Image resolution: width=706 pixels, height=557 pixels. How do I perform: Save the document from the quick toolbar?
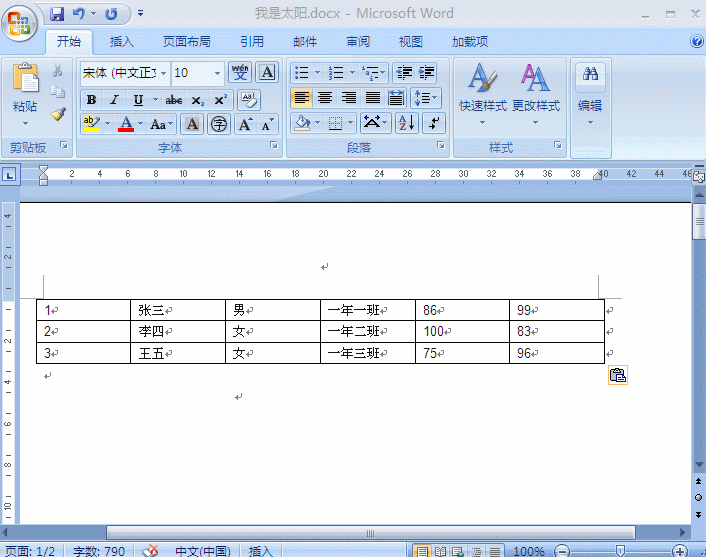(x=57, y=14)
